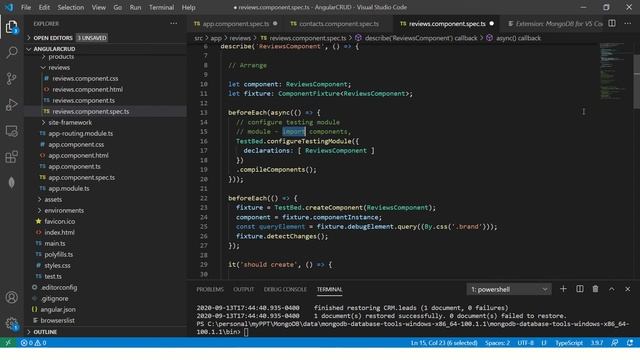Change language mode TypeScript in status bar

tap(569, 343)
